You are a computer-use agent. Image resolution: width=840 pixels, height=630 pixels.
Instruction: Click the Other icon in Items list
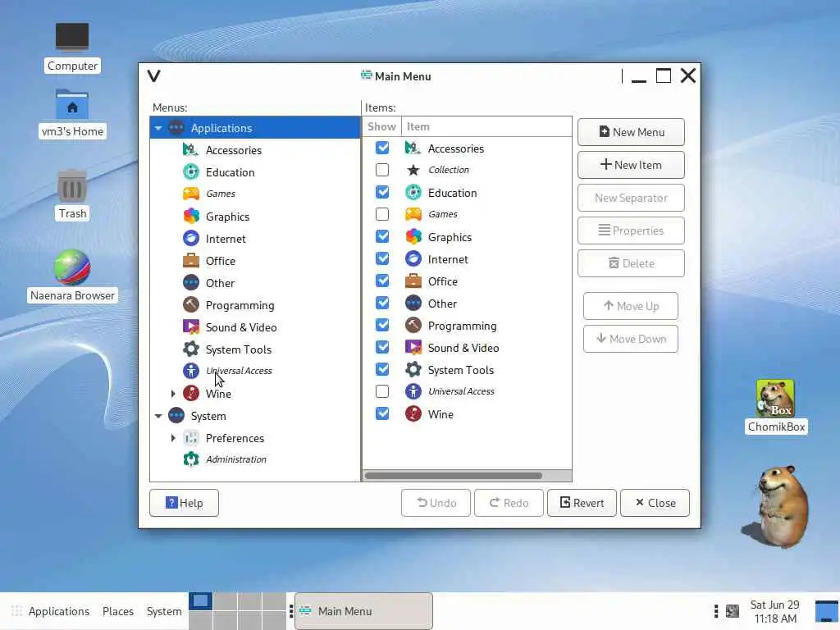coord(413,304)
